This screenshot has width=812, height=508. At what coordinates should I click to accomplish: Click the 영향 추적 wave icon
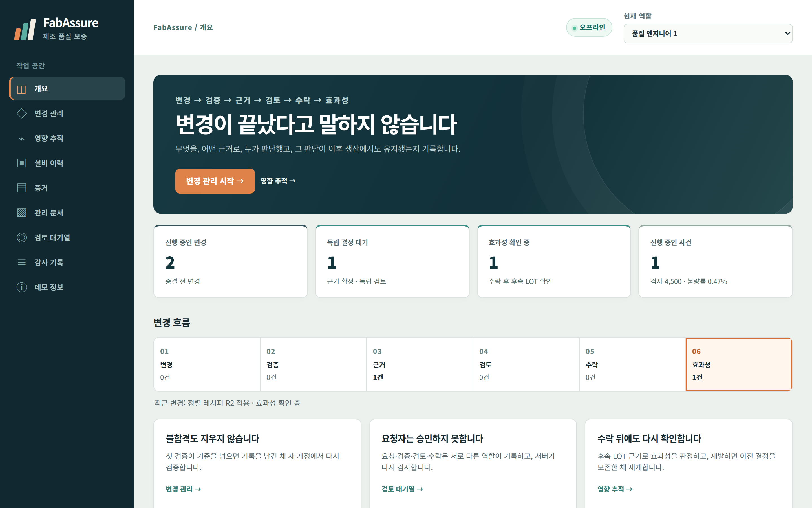pyautogui.click(x=21, y=138)
